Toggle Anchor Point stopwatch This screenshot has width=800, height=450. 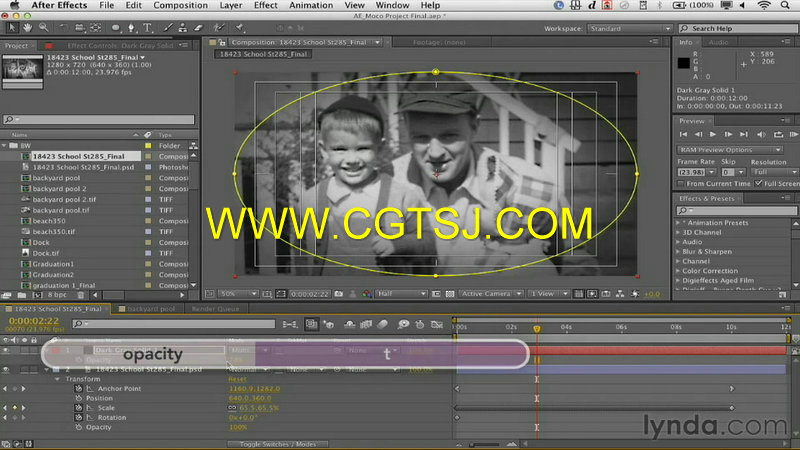78,389
